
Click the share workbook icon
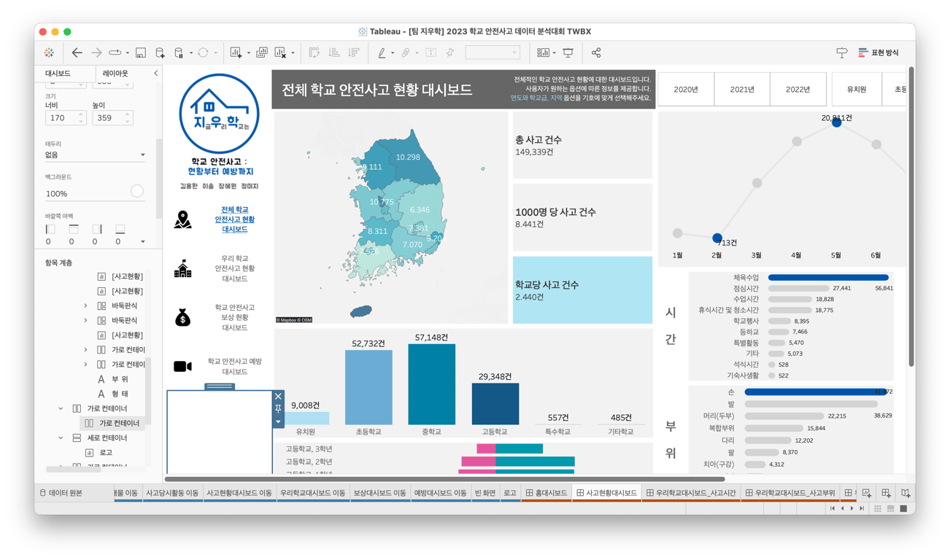[x=596, y=52]
